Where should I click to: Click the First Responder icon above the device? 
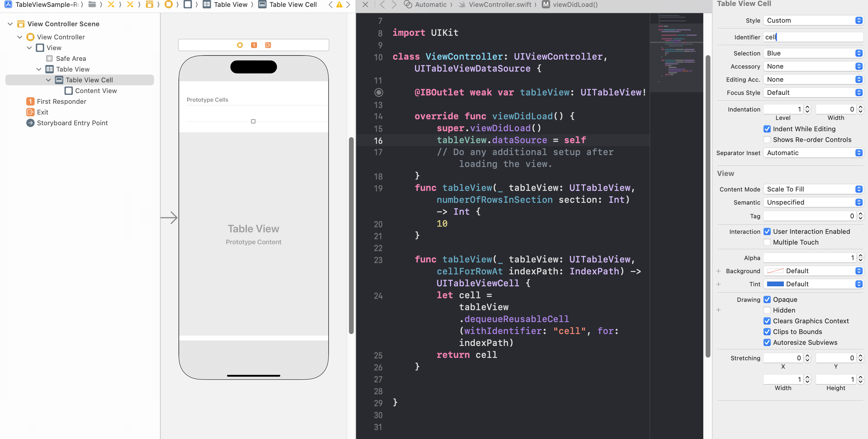click(254, 45)
